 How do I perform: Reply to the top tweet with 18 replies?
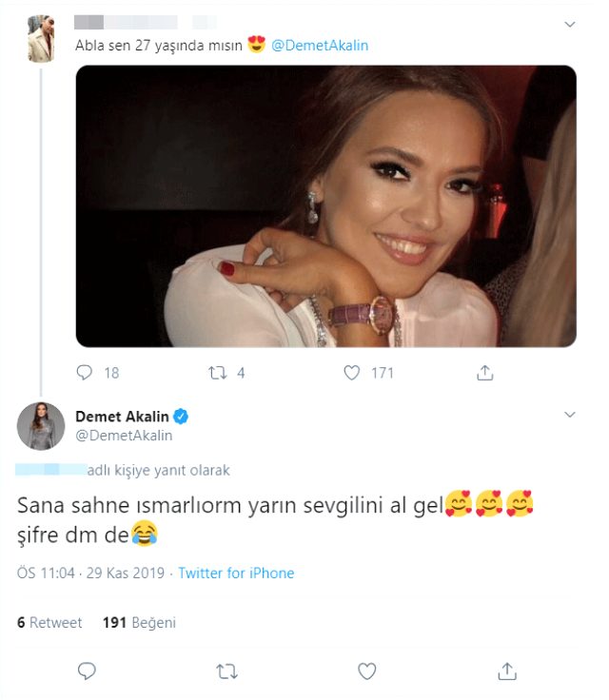[x=84, y=373]
